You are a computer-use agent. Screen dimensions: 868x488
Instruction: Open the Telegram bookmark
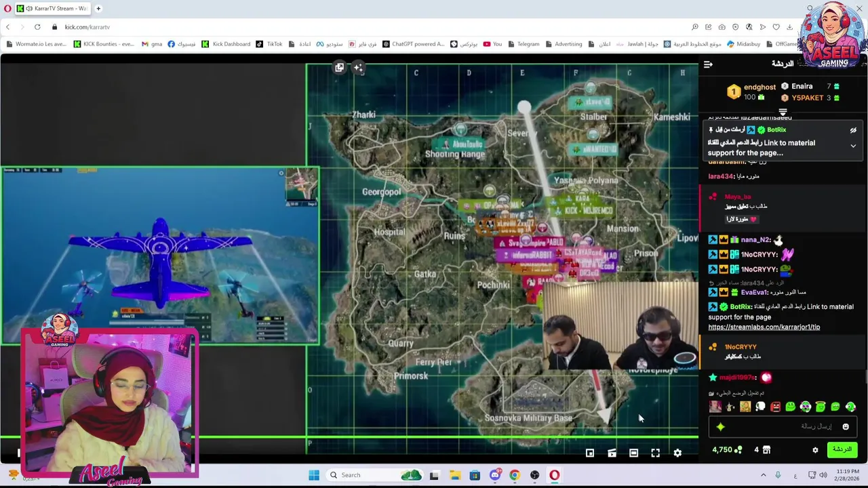(x=523, y=44)
